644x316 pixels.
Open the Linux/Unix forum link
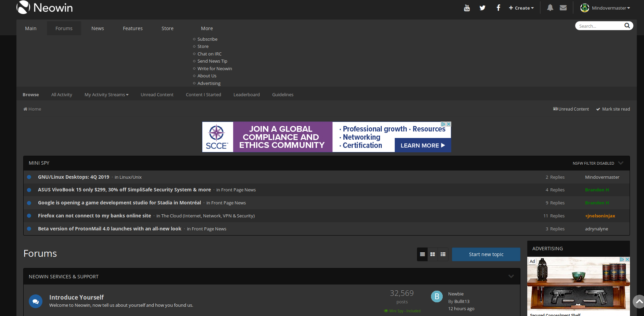pos(130,177)
